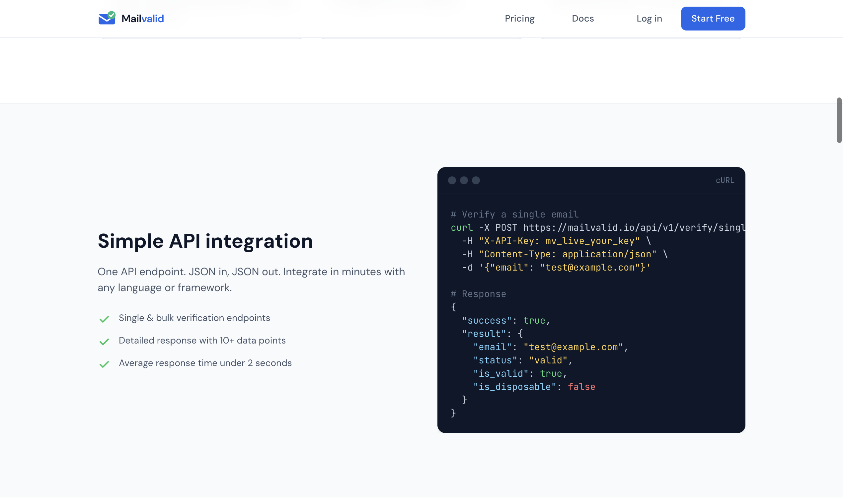This screenshot has height=504, width=843.
Task: Click 'Single & bulk verification endpoints' text
Action: (194, 318)
